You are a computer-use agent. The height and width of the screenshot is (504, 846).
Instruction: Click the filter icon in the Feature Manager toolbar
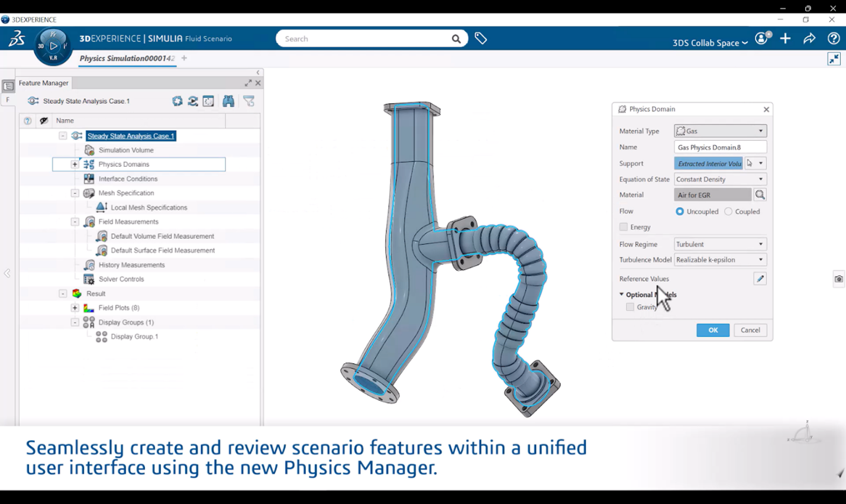(248, 101)
